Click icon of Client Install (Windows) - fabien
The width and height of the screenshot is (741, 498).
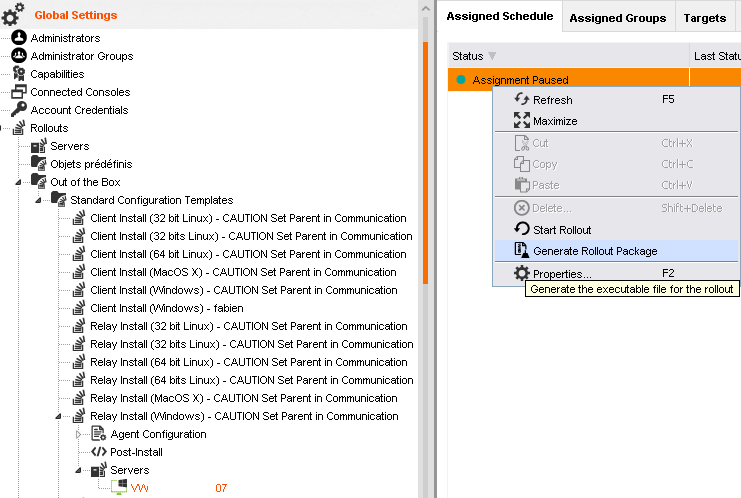(x=79, y=308)
